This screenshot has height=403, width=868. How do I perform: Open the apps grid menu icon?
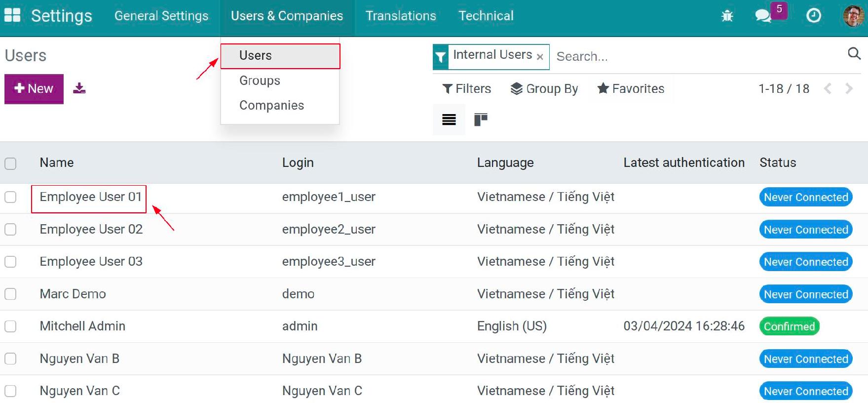coord(12,15)
